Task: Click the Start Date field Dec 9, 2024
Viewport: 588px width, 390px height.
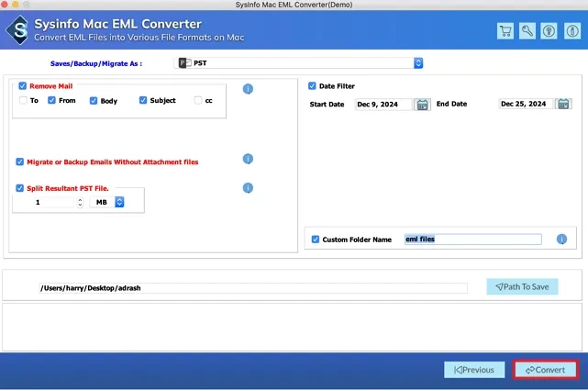Action: click(383, 105)
